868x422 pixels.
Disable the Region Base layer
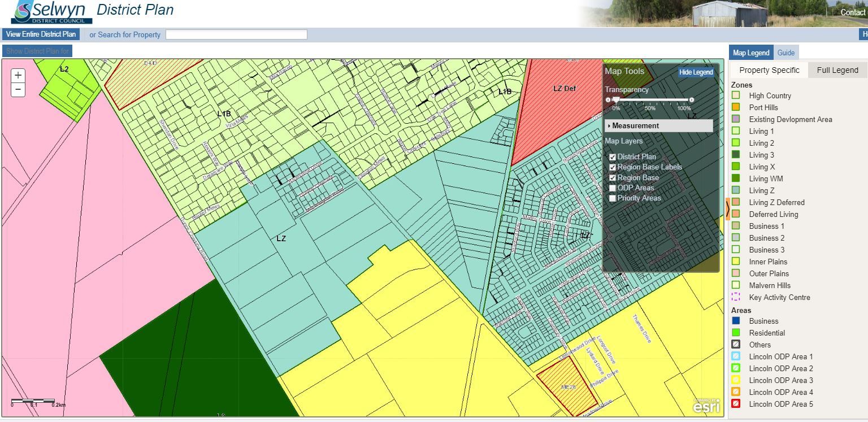click(613, 178)
